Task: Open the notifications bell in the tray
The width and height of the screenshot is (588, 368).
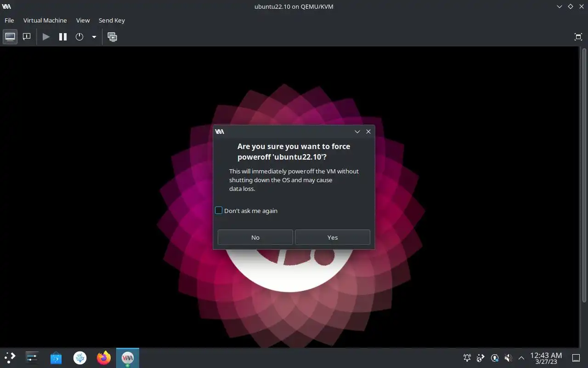Action: 467,358
